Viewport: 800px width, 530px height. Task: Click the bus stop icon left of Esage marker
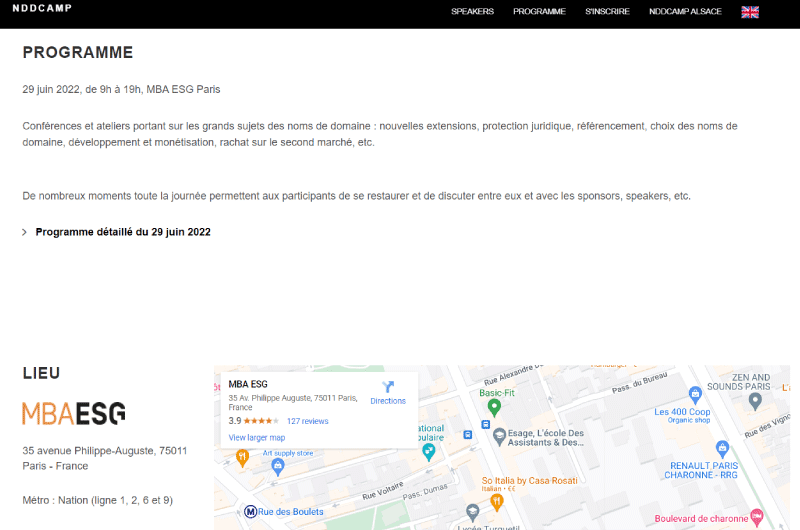(467, 435)
